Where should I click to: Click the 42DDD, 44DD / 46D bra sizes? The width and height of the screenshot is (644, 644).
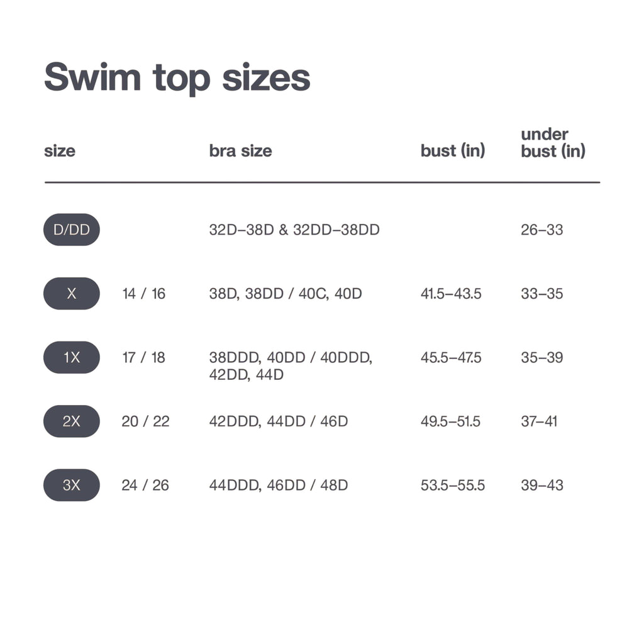coord(278,421)
